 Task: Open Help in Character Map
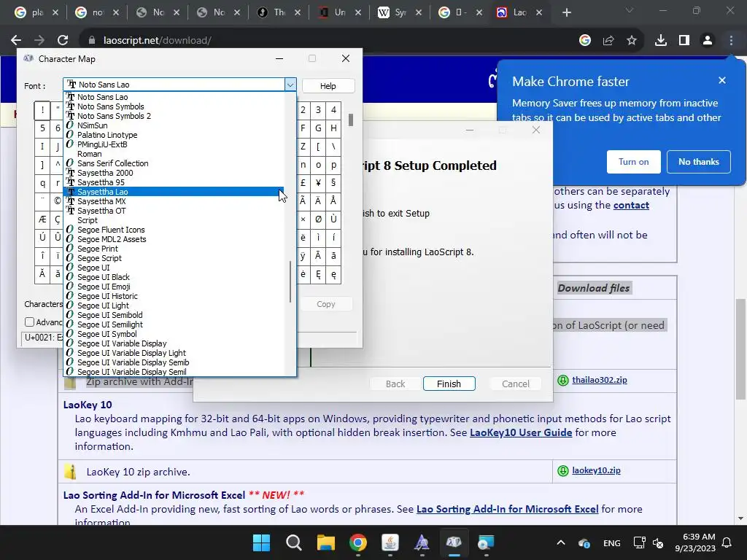pyautogui.click(x=328, y=86)
